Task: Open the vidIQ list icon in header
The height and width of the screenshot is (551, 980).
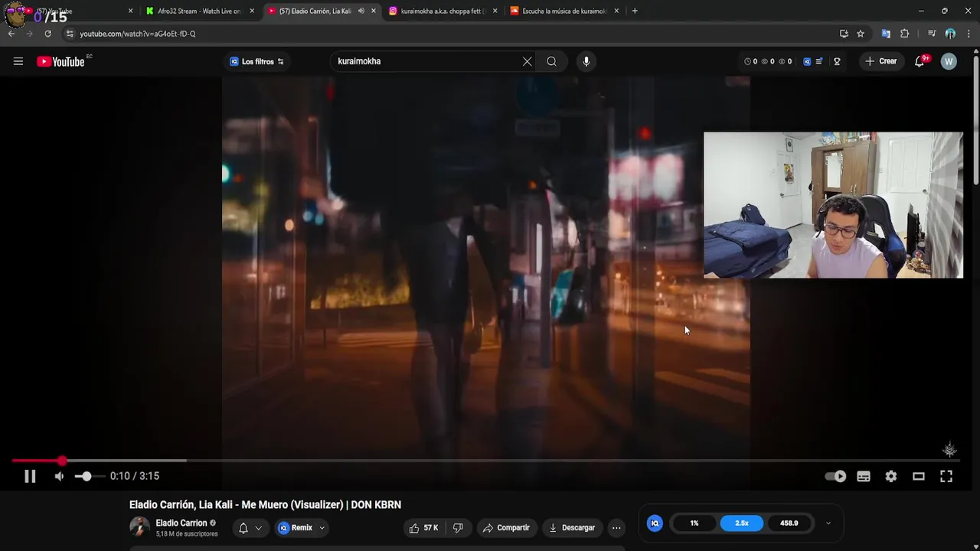Action: click(819, 61)
